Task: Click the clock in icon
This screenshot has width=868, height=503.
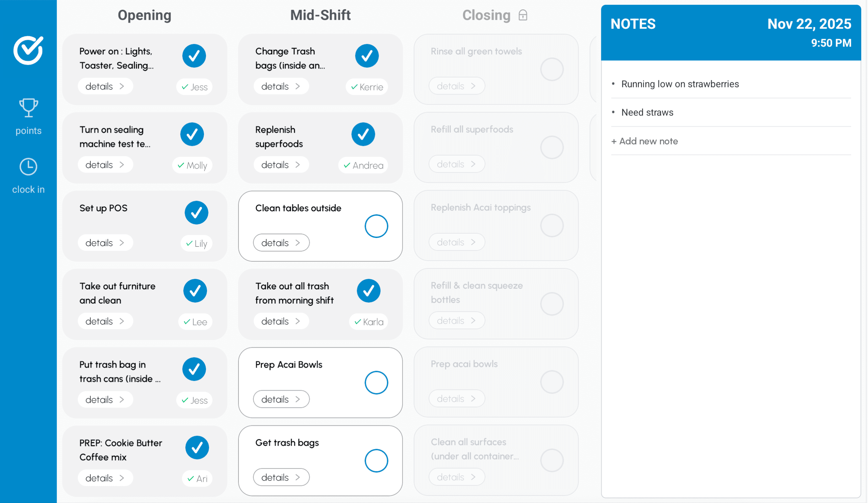Action: [x=28, y=167]
